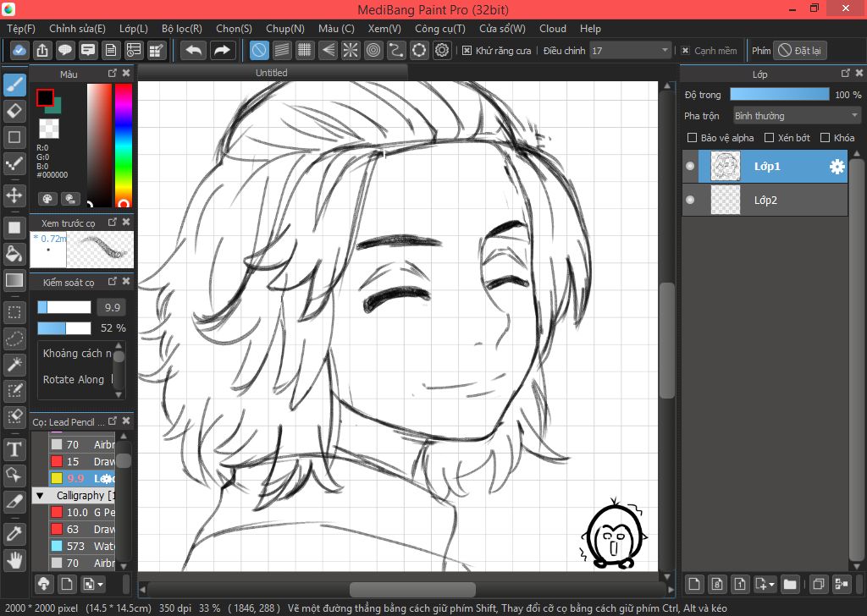867x616 pixels.
Task: Collapse the Calligraphy brush group
Action: [40, 496]
